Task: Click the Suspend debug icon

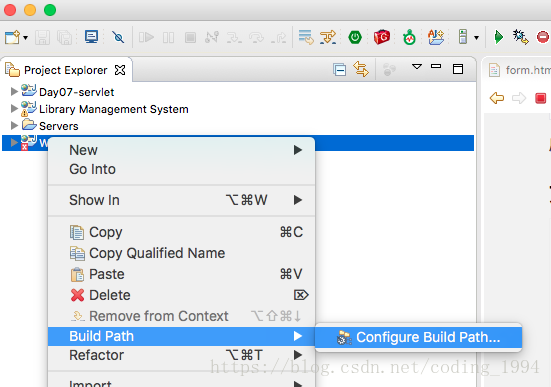Action: (x=169, y=38)
